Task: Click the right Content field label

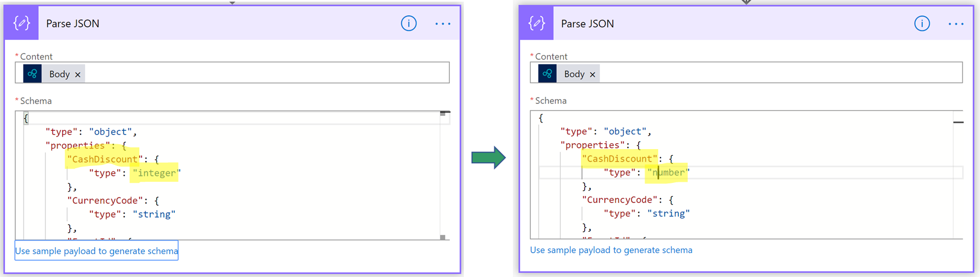Action: pos(551,57)
